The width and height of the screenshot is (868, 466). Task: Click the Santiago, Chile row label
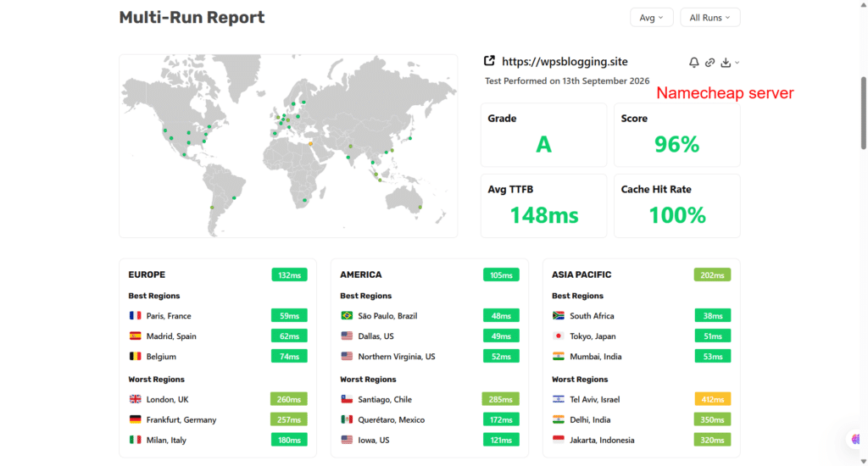pos(385,400)
